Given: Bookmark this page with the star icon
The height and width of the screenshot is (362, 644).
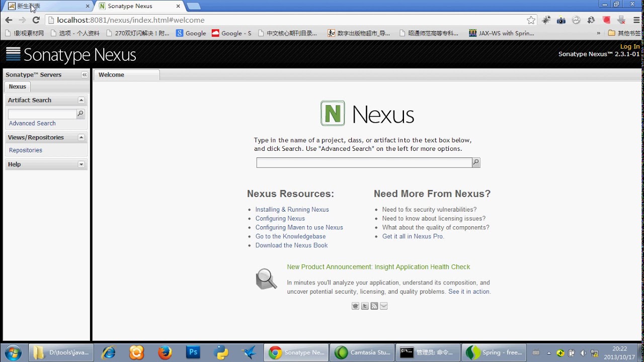Looking at the screenshot, I should tap(531, 20).
